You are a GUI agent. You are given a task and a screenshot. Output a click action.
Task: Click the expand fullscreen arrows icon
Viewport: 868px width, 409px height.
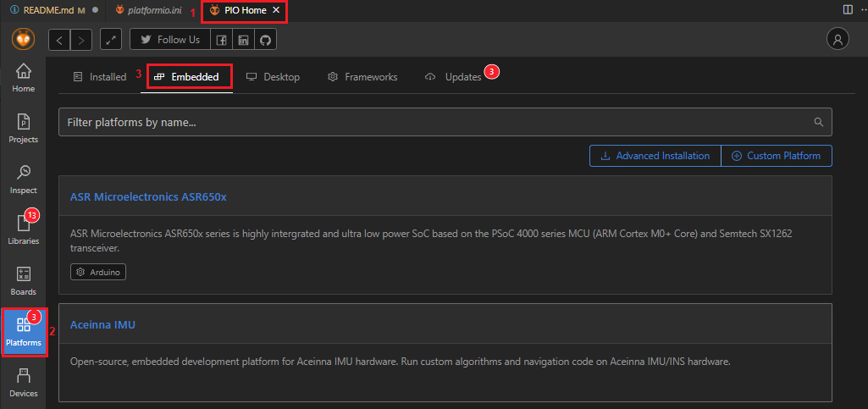pyautogui.click(x=111, y=40)
